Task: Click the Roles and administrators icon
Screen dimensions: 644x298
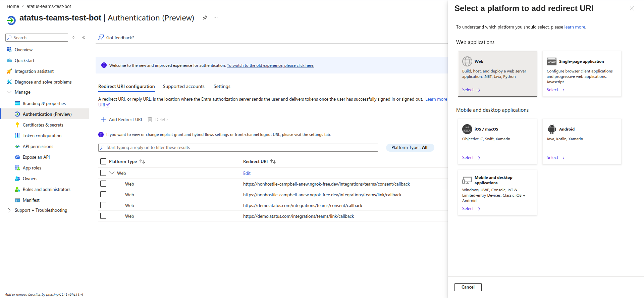Action: click(x=17, y=189)
